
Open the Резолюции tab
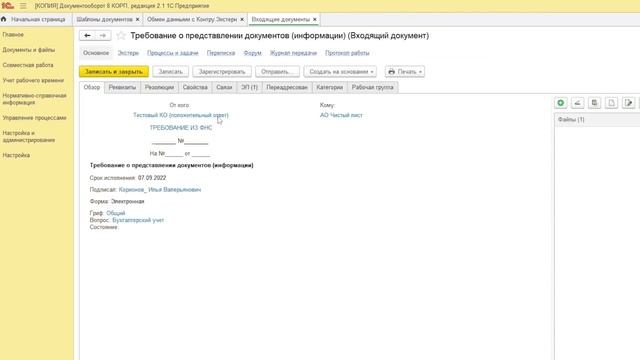[x=159, y=87]
